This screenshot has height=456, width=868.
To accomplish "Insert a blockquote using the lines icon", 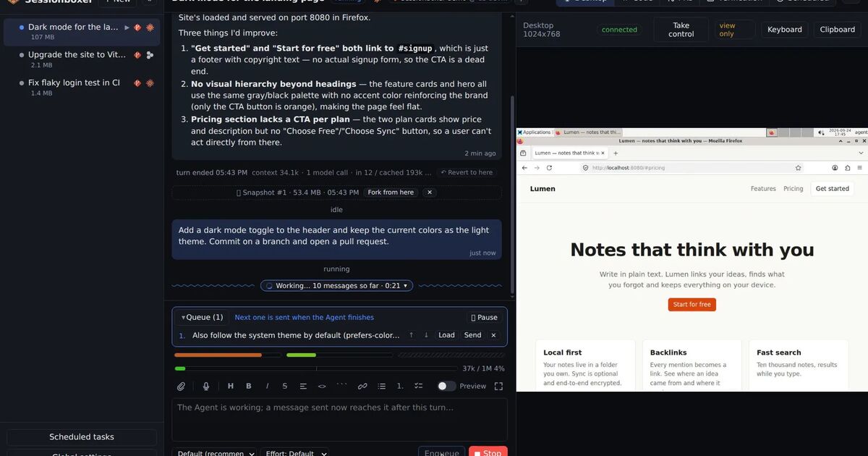I will 303,386.
